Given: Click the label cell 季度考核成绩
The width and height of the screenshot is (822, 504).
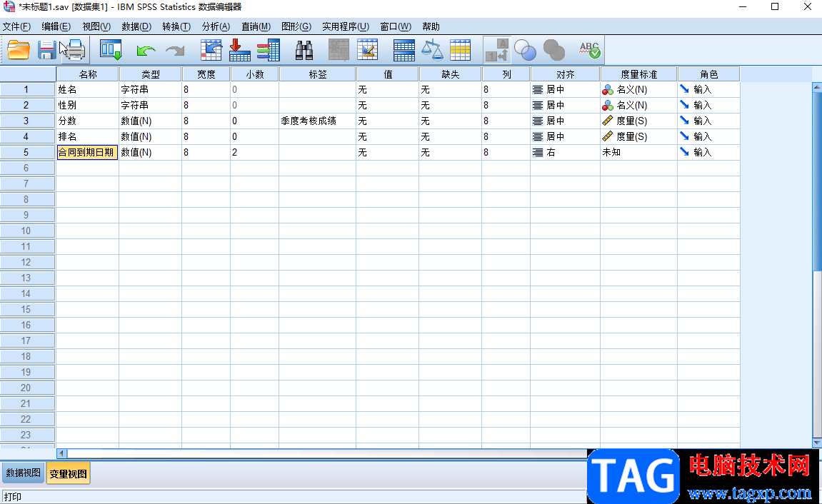Looking at the screenshot, I should (x=318, y=121).
